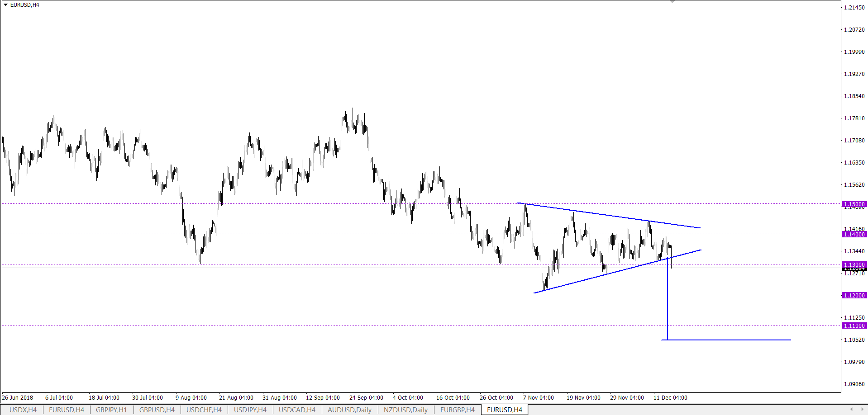Viewport: 868px width, 415px height.
Task: Switch to the EURGBP,H4 chart tab
Action: click(458, 410)
